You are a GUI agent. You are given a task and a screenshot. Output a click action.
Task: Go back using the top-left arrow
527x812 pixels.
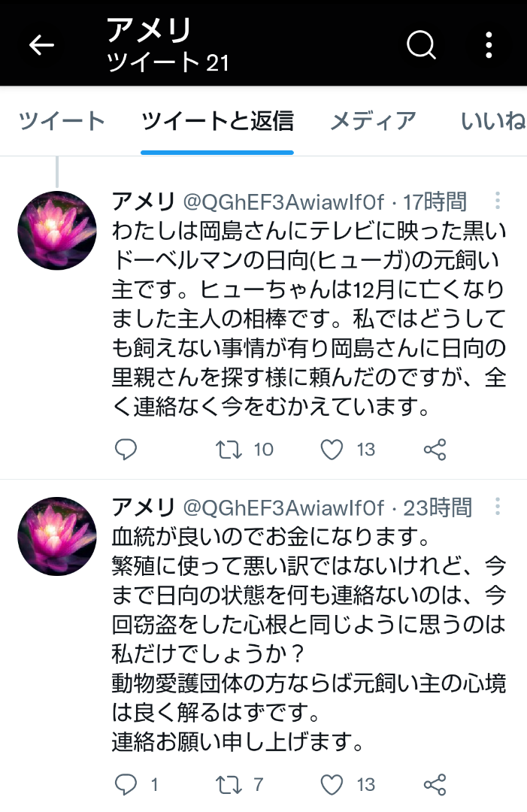coord(41,46)
